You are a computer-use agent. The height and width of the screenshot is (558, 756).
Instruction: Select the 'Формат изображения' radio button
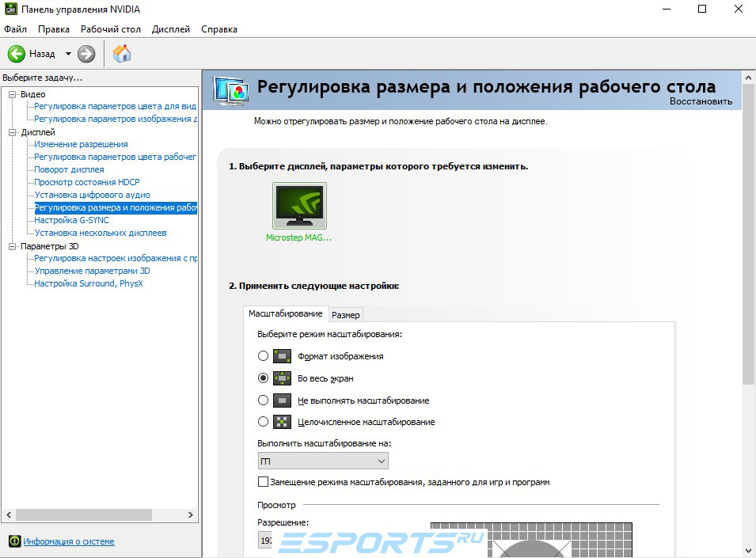click(x=264, y=356)
